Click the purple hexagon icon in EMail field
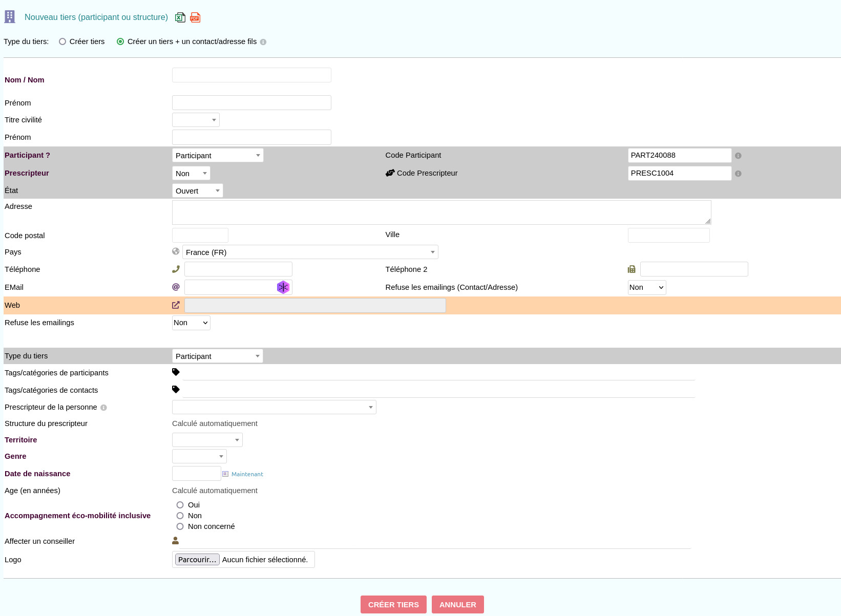Screen dimensions: 841x616 coord(283,287)
